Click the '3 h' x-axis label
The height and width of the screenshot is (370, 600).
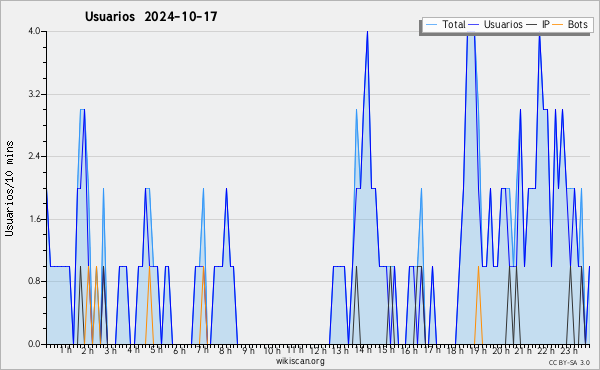[111, 350]
